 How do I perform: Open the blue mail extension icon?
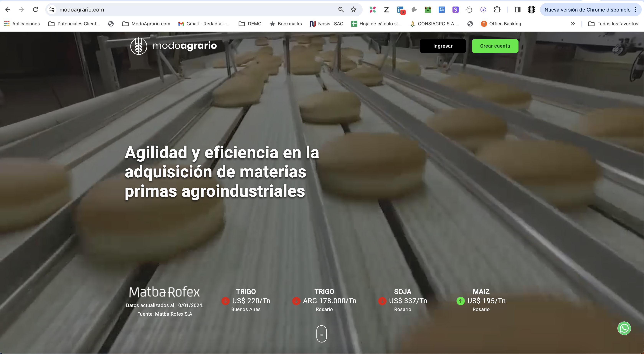[x=442, y=10]
